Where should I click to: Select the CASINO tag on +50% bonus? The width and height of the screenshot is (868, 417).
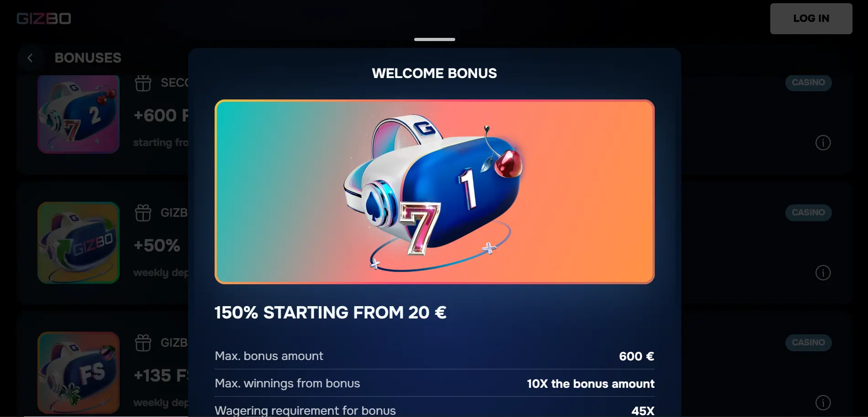tap(808, 213)
